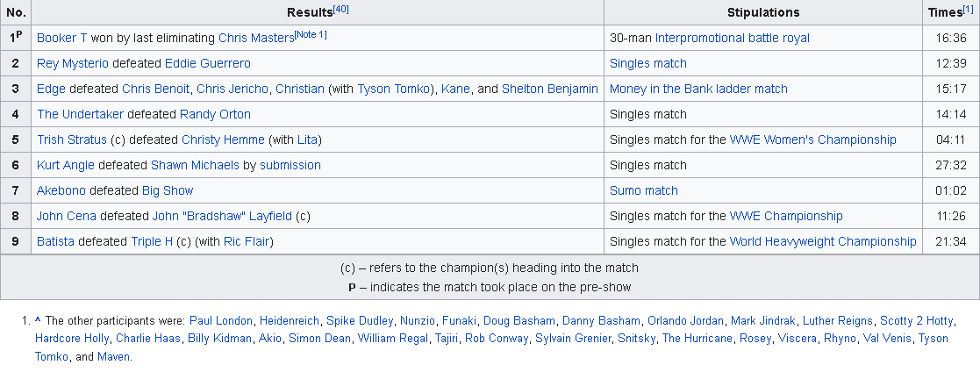Click the Note 1 superscript reference
The image size is (980, 372).
[311, 34]
